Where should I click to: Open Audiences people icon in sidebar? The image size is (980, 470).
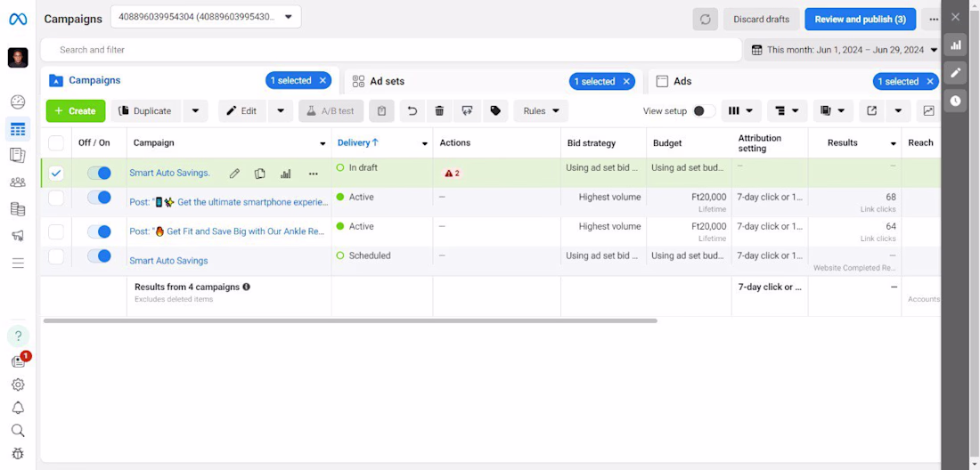[18, 182]
